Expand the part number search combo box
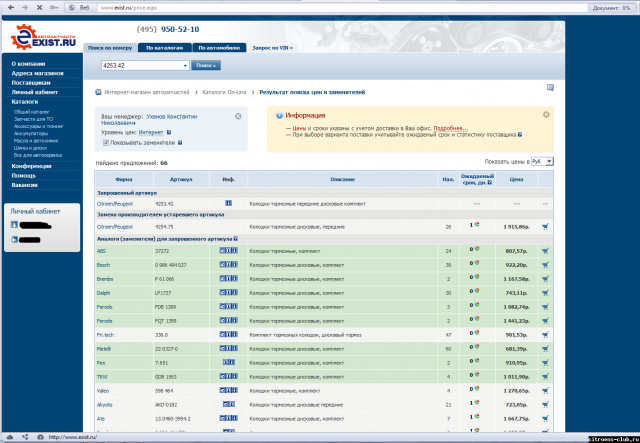The image size is (640, 443). click(x=185, y=66)
